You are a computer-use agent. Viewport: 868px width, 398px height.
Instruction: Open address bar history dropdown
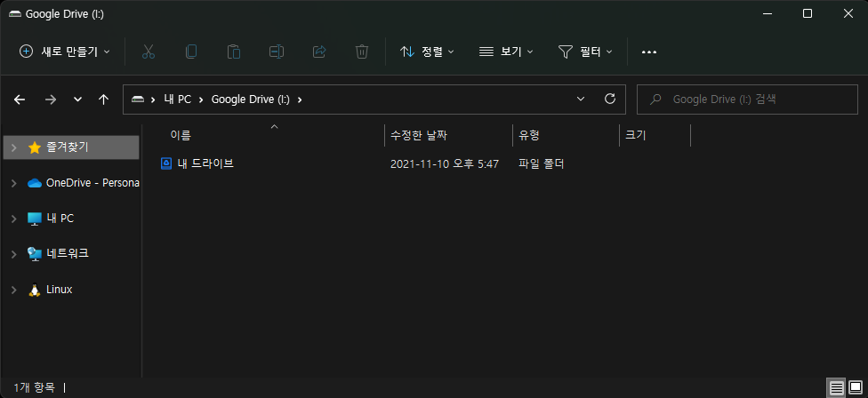[x=581, y=99]
